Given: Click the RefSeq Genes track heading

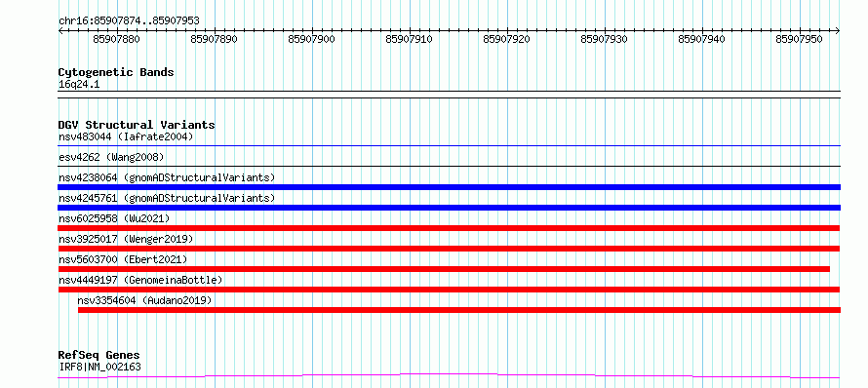Looking at the screenshot, I should [99, 355].
